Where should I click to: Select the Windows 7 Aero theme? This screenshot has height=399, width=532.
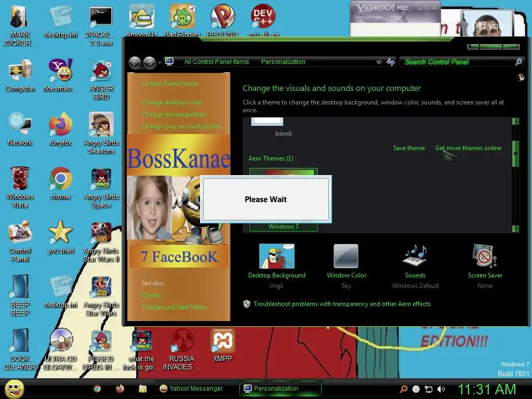tap(283, 227)
